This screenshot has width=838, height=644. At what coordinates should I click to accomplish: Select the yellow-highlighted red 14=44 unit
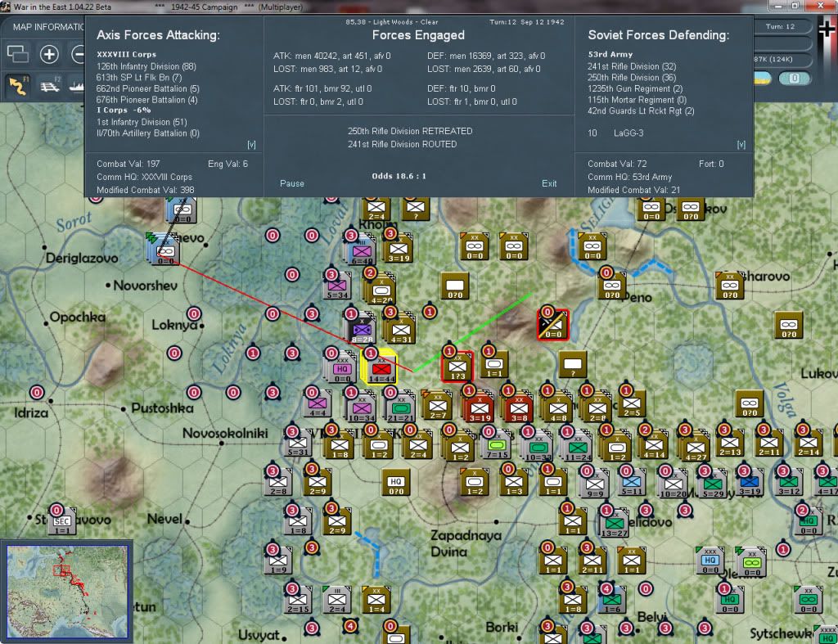(x=381, y=367)
